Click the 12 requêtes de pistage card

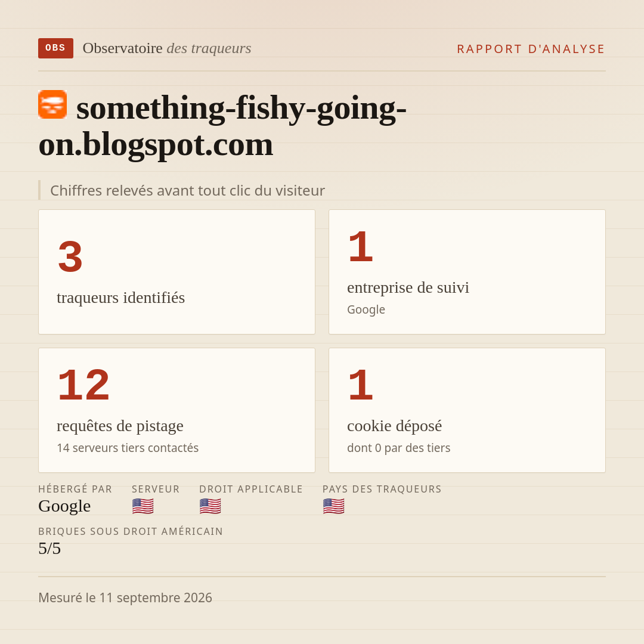tap(177, 410)
